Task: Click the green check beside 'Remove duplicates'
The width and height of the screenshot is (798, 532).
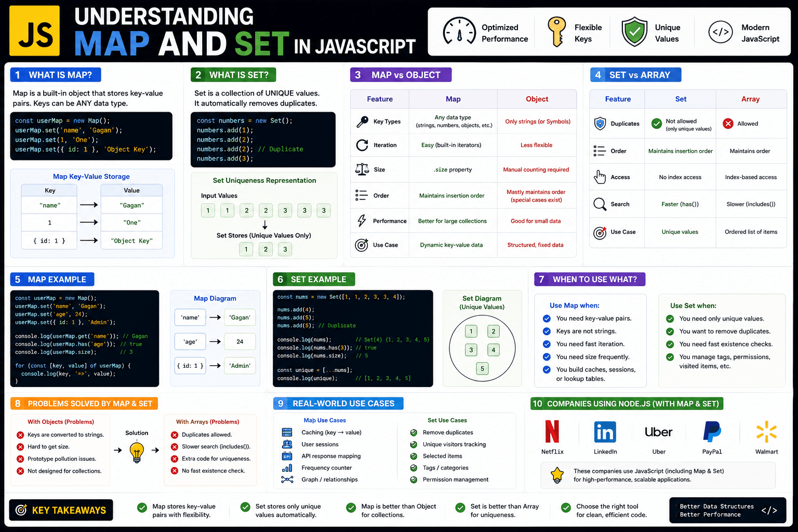Action: (414, 432)
